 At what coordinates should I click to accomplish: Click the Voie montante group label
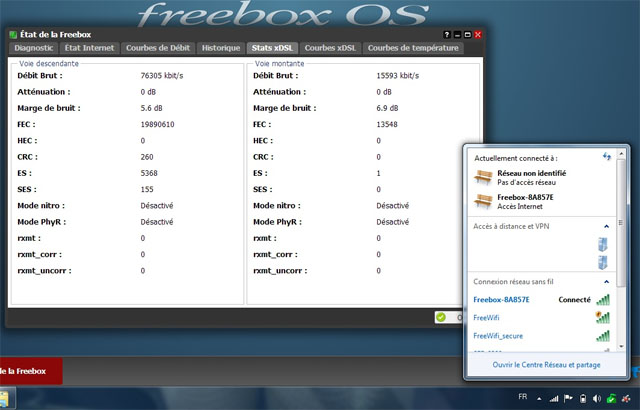click(x=280, y=64)
